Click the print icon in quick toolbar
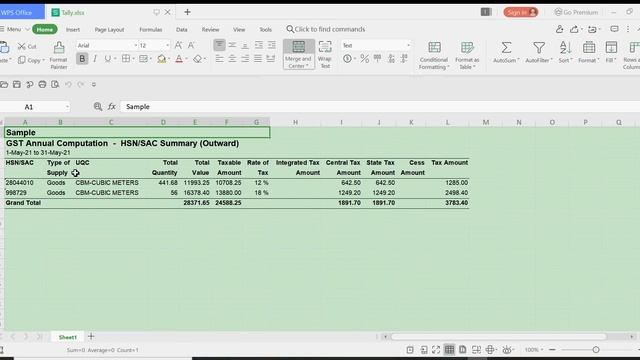The width and height of the screenshot is (640, 360). coord(42,84)
